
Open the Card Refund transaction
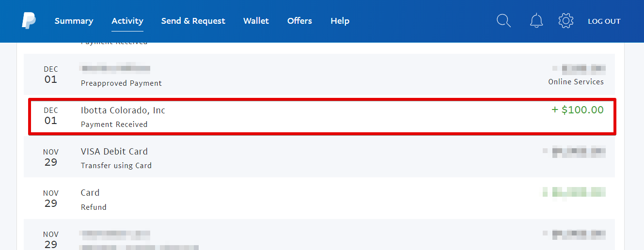point(319,198)
